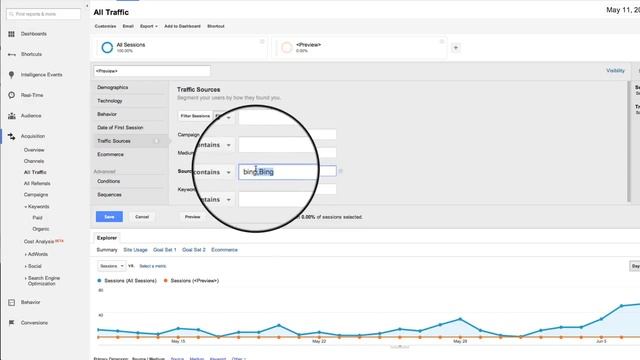Click the Audience people icon
This screenshot has width=640, height=360.
point(11,116)
